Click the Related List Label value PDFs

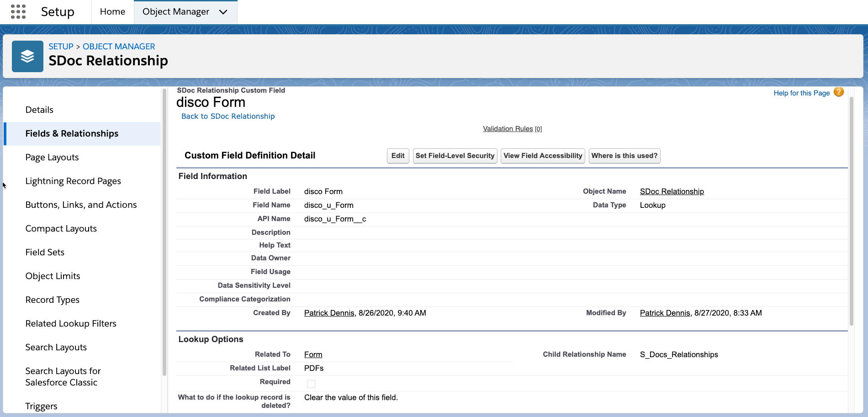[x=314, y=368]
